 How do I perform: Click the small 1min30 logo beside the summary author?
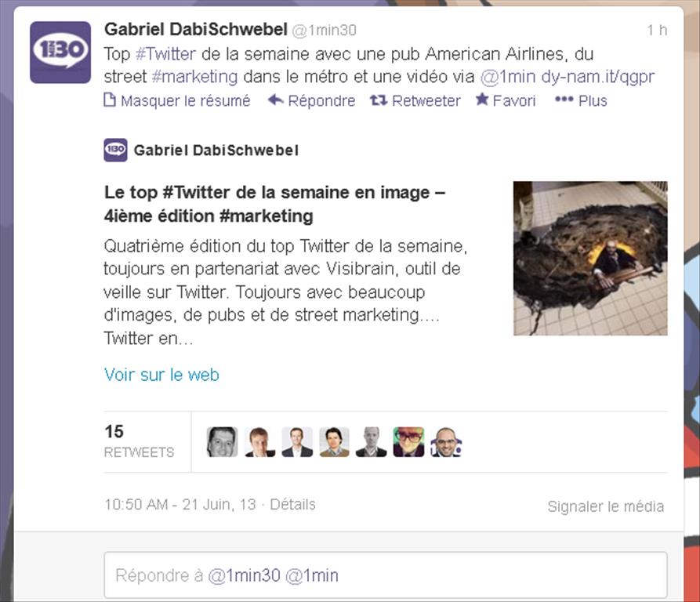coord(116,150)
